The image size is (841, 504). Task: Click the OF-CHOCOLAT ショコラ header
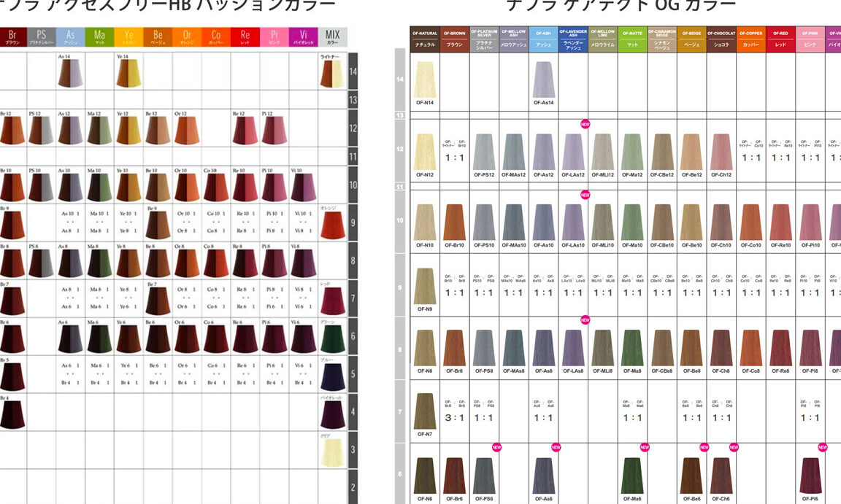721,39
